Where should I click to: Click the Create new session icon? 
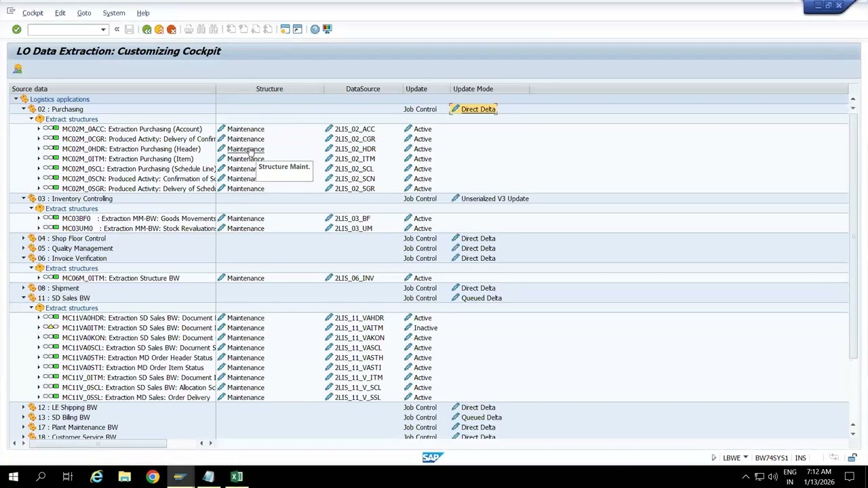285,29
